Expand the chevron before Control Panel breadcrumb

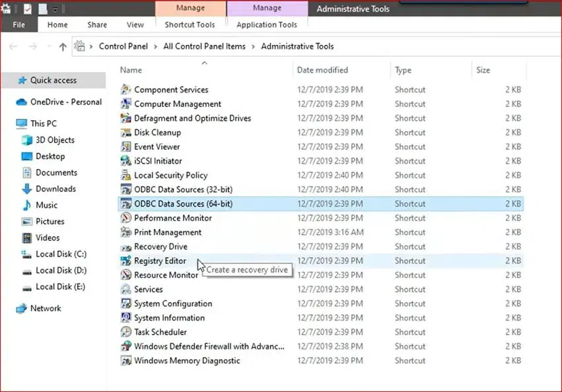(x=91, y=47)
